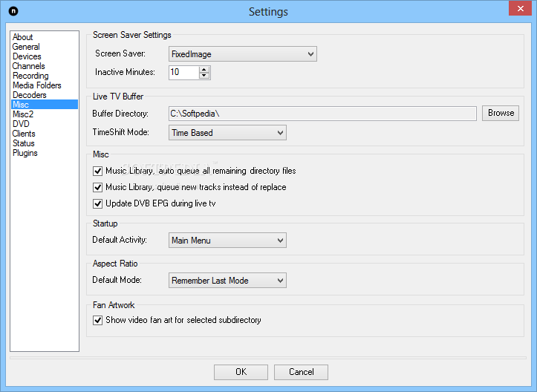Uncheck Show video fan art checkbox

[97, 320]
